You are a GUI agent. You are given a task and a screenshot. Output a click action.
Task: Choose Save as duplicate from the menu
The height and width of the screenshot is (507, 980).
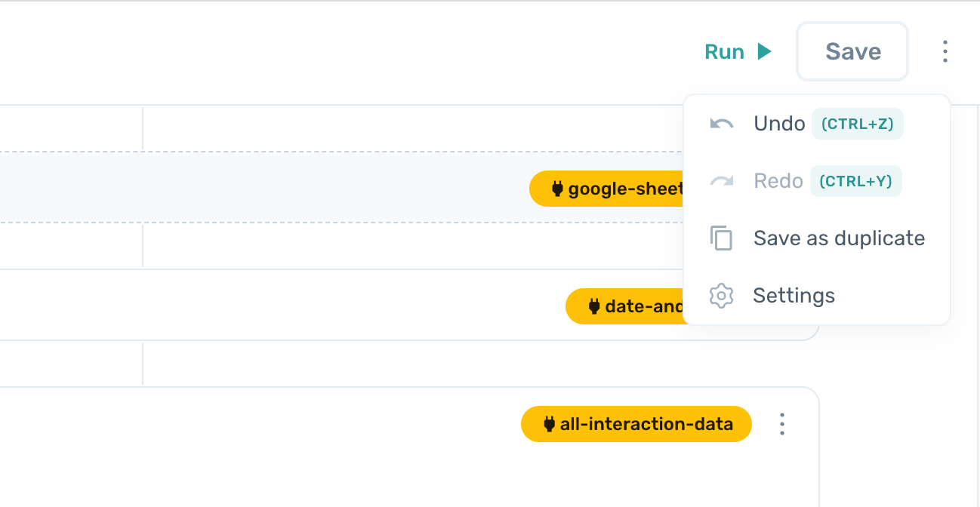(839, 238)
